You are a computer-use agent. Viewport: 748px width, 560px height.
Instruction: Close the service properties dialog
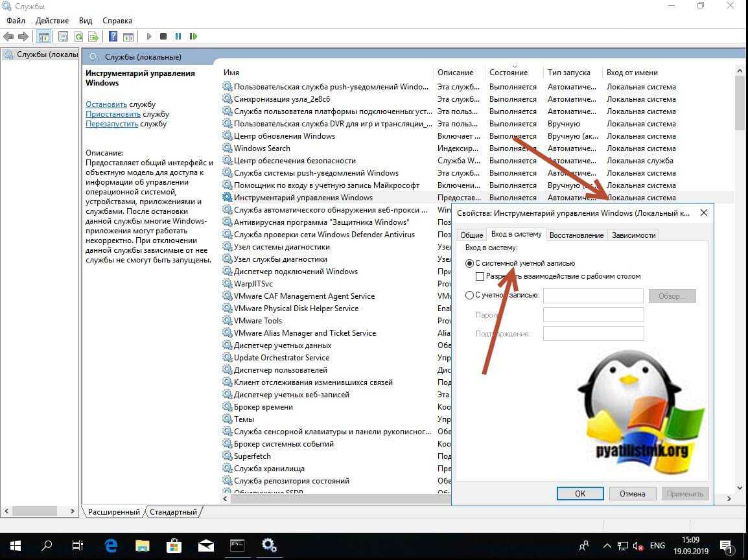tap(704, 213)
